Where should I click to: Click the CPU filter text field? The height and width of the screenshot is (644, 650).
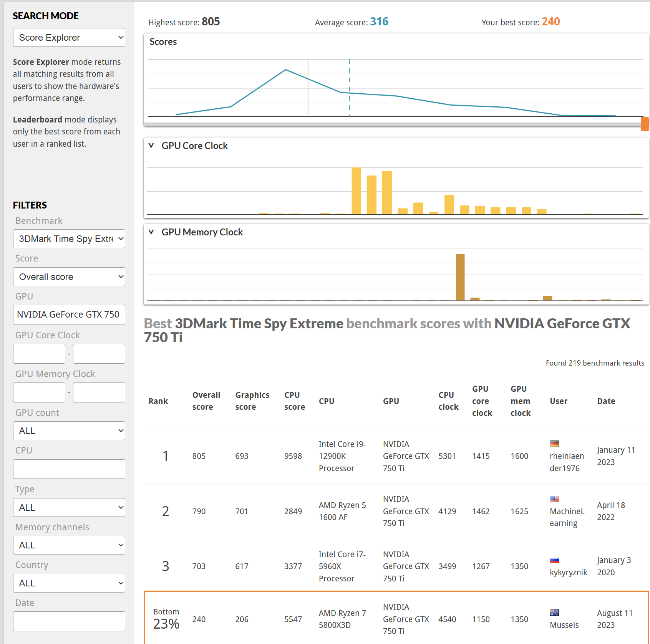69,469
